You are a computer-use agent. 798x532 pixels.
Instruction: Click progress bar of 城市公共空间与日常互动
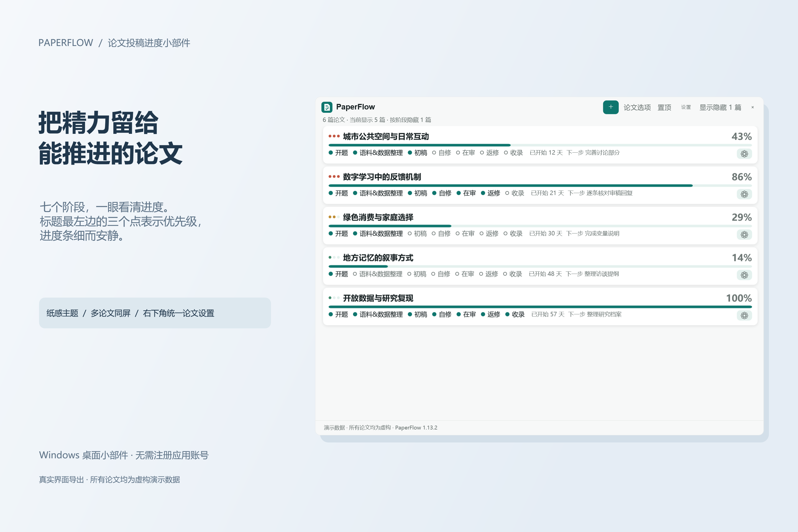tap(540, 145)
